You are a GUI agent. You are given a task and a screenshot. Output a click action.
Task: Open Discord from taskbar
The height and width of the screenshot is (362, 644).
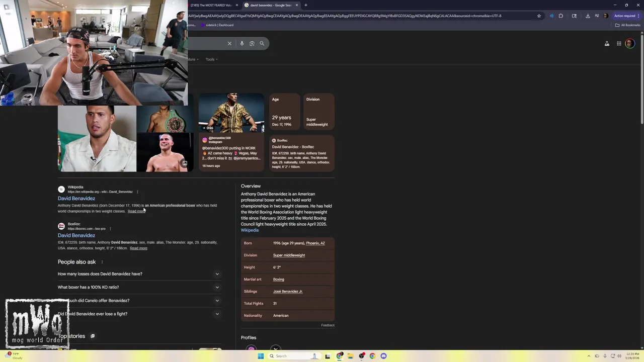(383, 356)
